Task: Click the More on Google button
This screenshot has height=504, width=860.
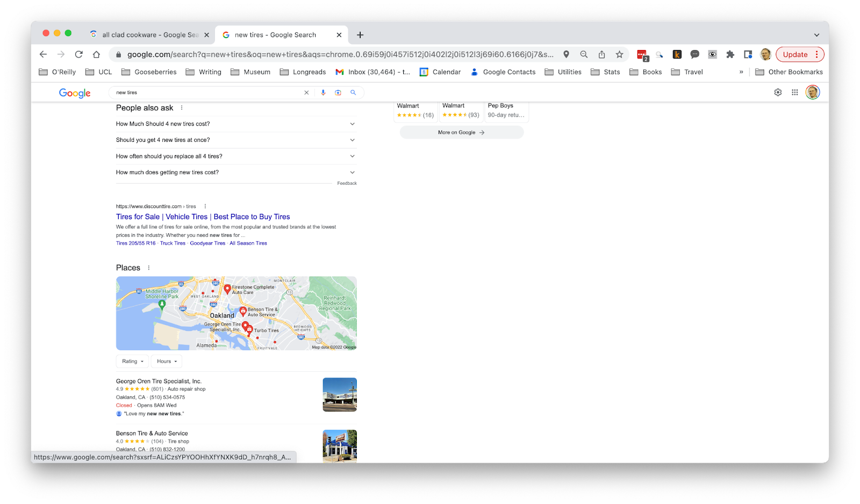Action: coord(462,132)
